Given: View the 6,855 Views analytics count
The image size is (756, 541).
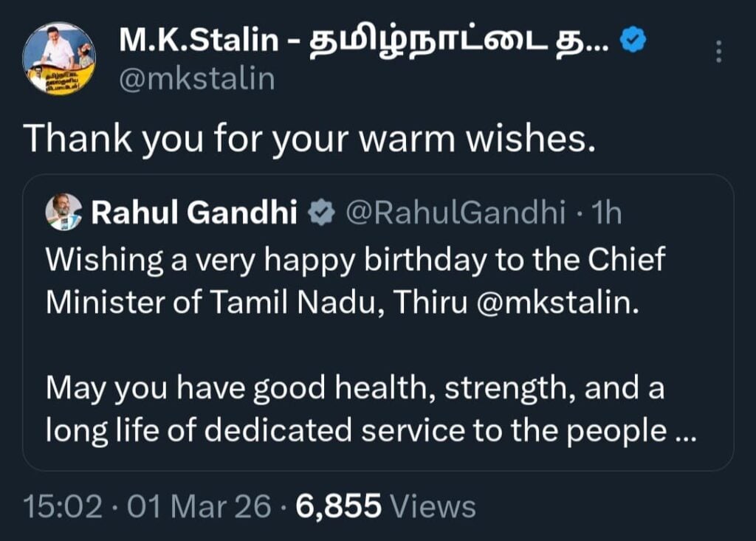Looking at the screenshot, I should coord(338,507).
